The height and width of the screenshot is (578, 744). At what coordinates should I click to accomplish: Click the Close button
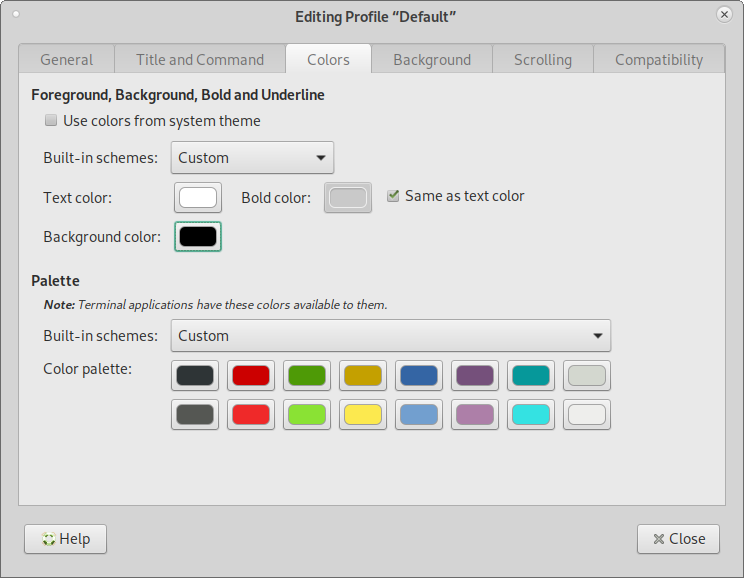(679, 539)
